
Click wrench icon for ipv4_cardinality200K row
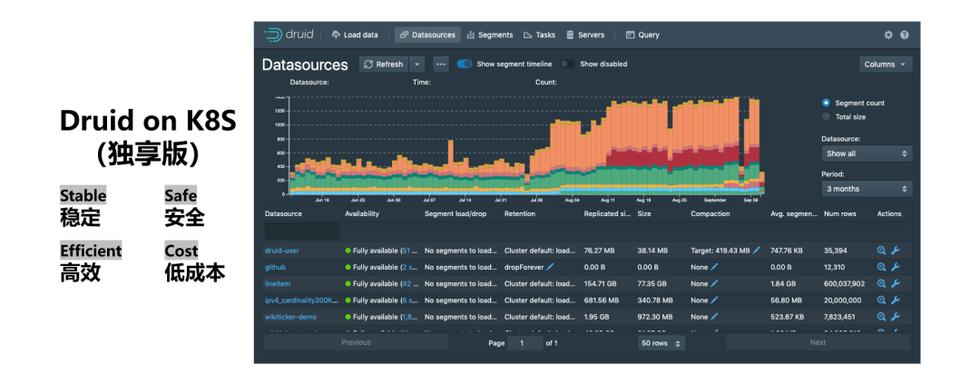click(x=895, y=300)
